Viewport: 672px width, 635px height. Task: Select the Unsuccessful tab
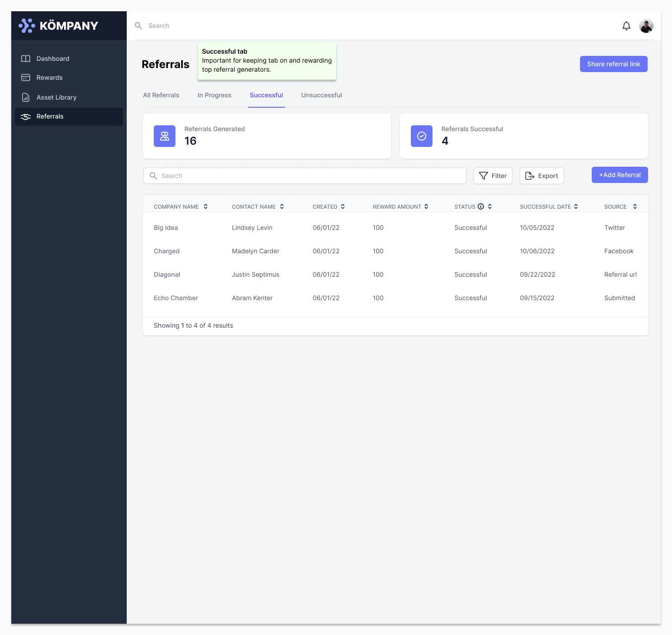tap(322, 95)
